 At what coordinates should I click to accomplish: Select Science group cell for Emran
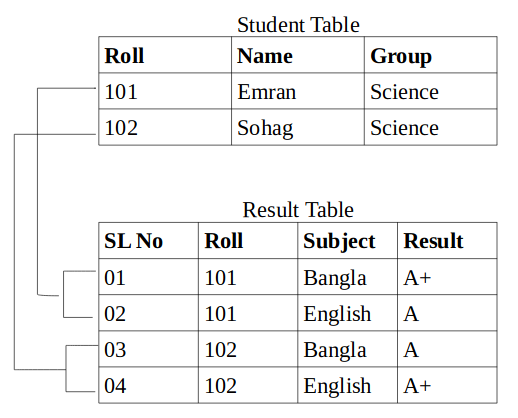click(x=431, y=91)
